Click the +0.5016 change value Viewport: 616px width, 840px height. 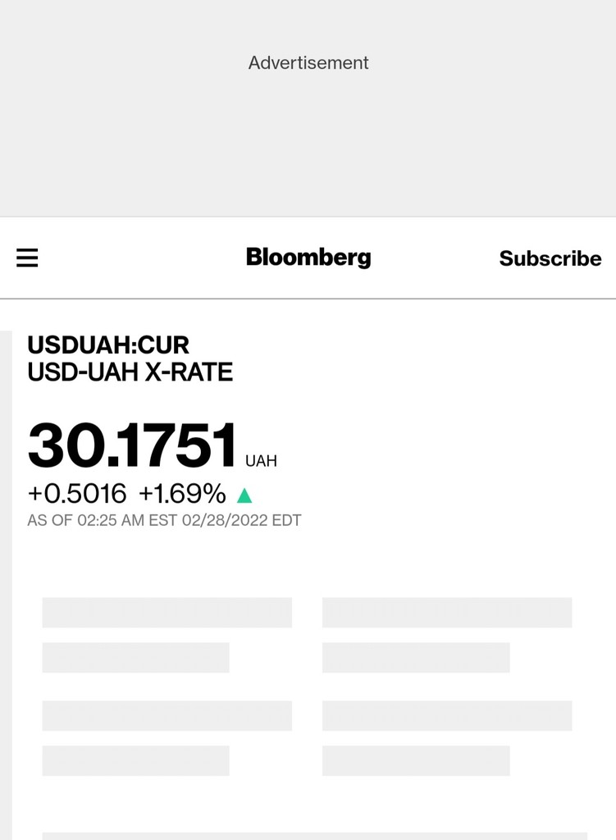tap(77, 494)
